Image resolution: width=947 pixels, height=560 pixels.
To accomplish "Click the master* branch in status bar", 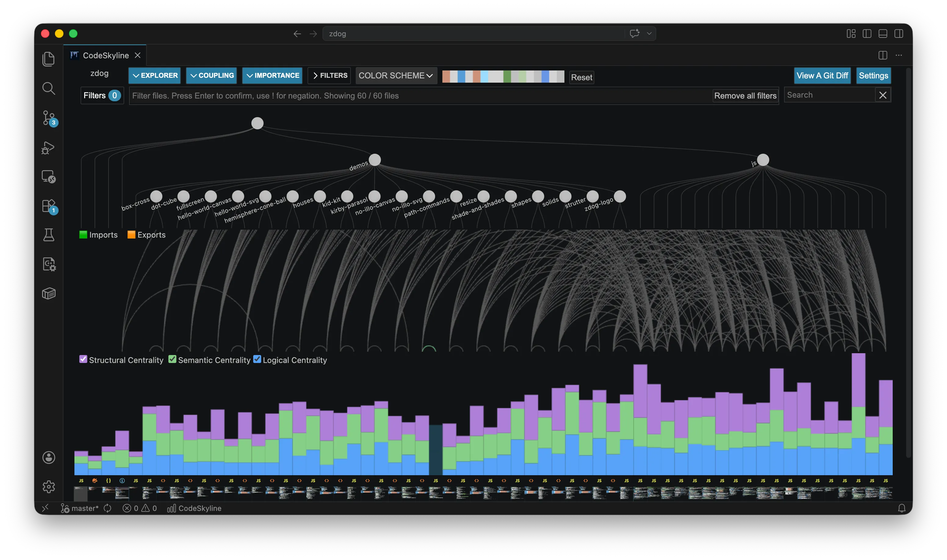I will coord(80,508).
